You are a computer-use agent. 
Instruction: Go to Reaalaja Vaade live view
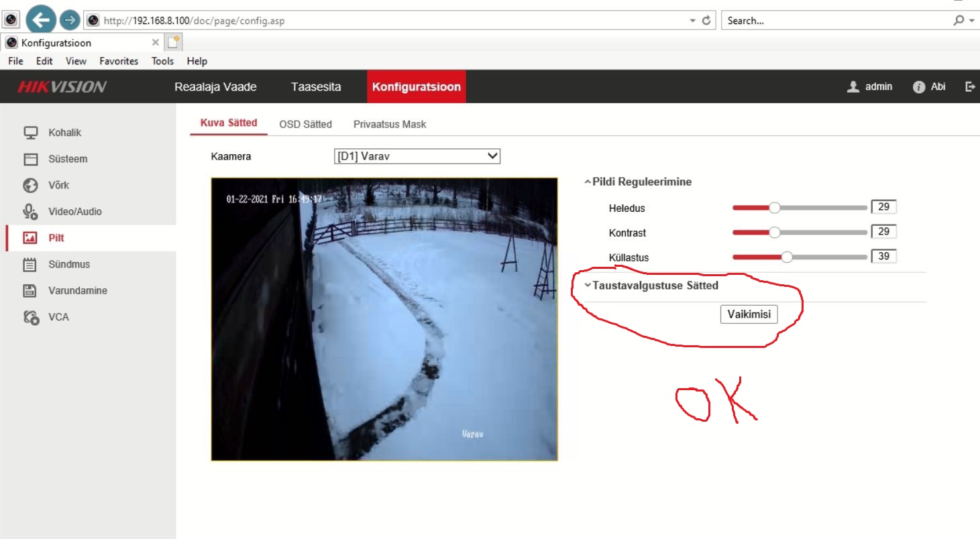pos(215,87)
